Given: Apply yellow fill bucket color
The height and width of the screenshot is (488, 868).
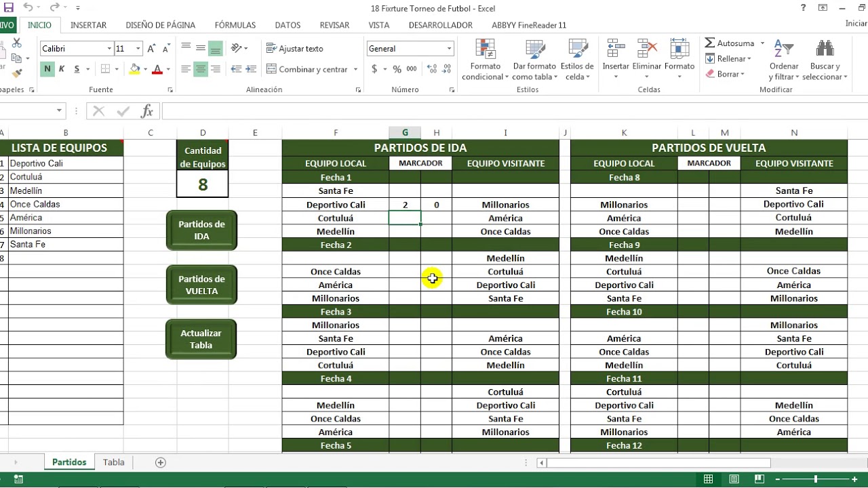Looking at the screenshot, I should [134, 69].
